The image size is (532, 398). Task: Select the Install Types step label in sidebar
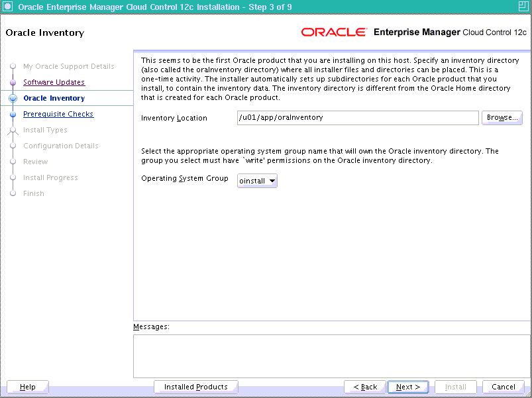pos(45,130)
